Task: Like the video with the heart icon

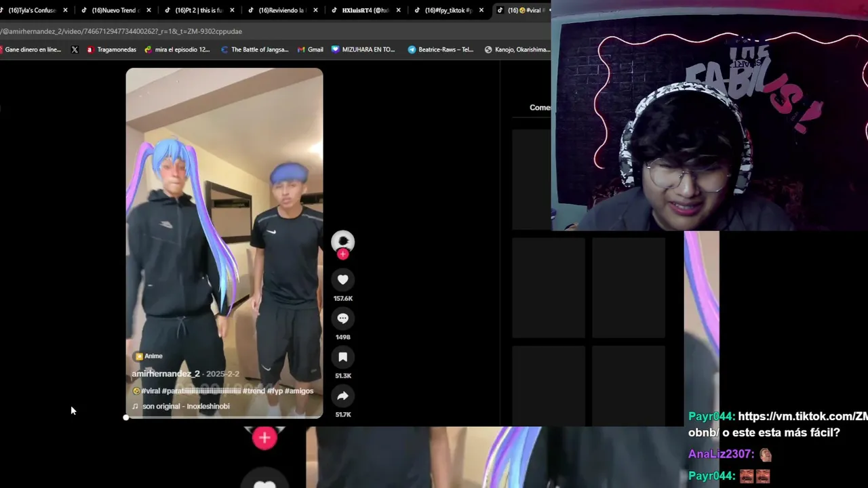Action: (x=342, y=280)
